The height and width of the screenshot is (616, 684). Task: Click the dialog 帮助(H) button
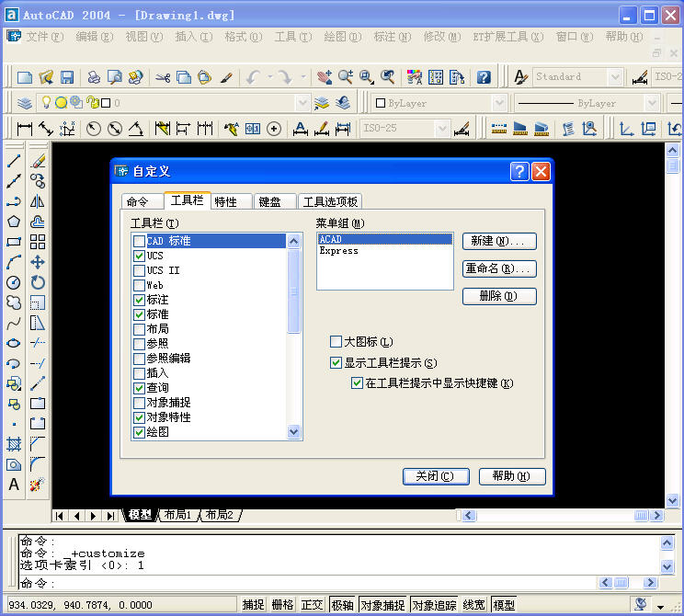tap(512, 476)
